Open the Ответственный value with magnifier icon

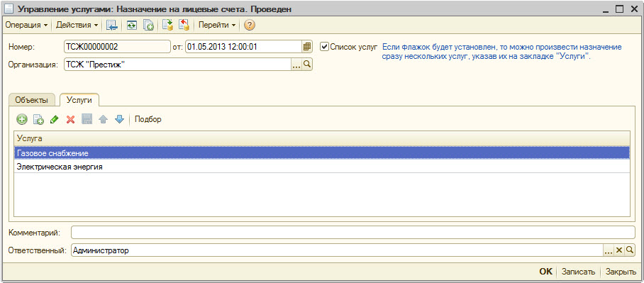click(x=630, y=250)
